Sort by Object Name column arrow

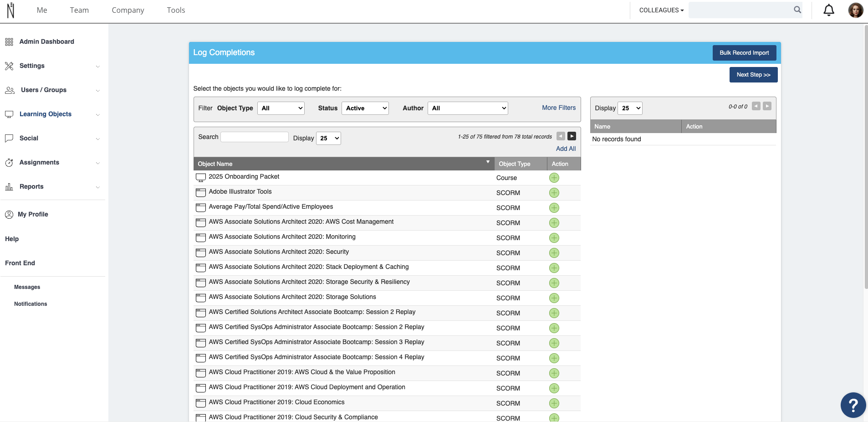click(x=488, y=162)
